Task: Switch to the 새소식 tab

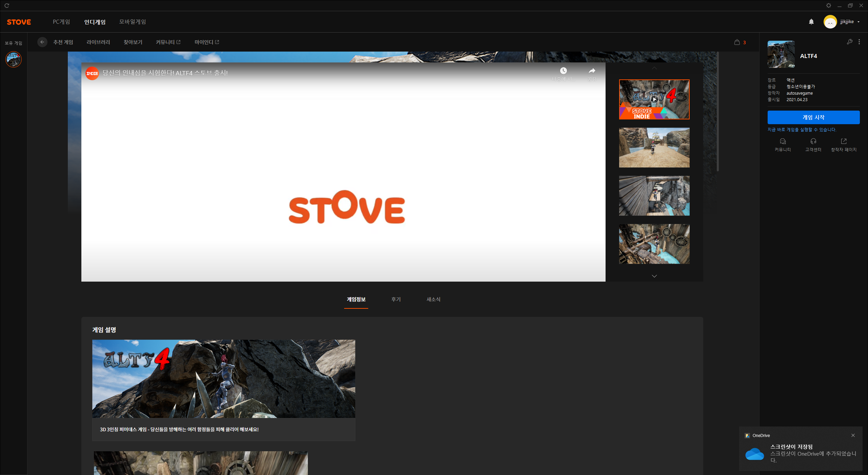Action: 433,299
